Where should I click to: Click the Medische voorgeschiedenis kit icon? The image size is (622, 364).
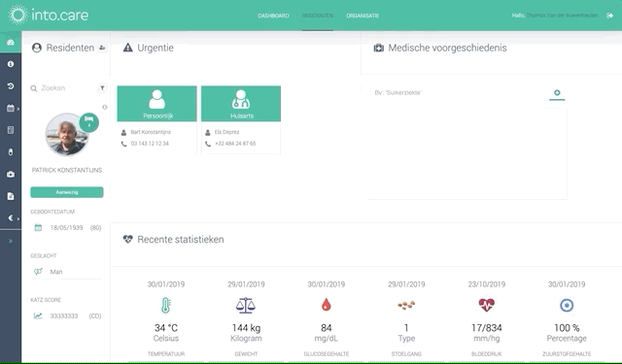379,48
